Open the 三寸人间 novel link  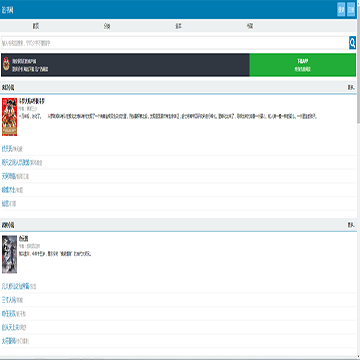(x=9, y=300)
